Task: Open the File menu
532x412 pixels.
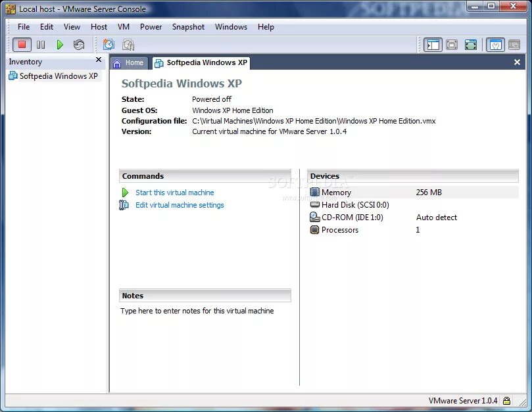Action: point(24,27)
